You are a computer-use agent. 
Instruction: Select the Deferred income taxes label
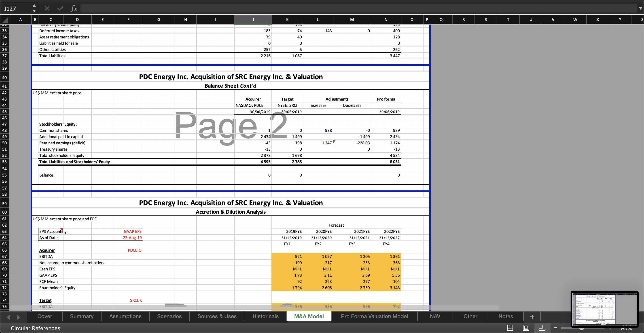coord(59,31)
